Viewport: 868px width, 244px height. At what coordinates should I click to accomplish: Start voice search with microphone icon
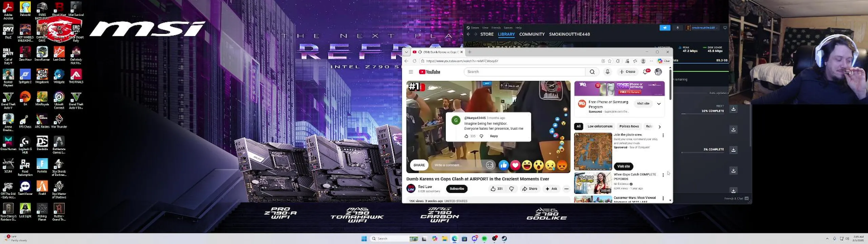(x=607, y=72)
